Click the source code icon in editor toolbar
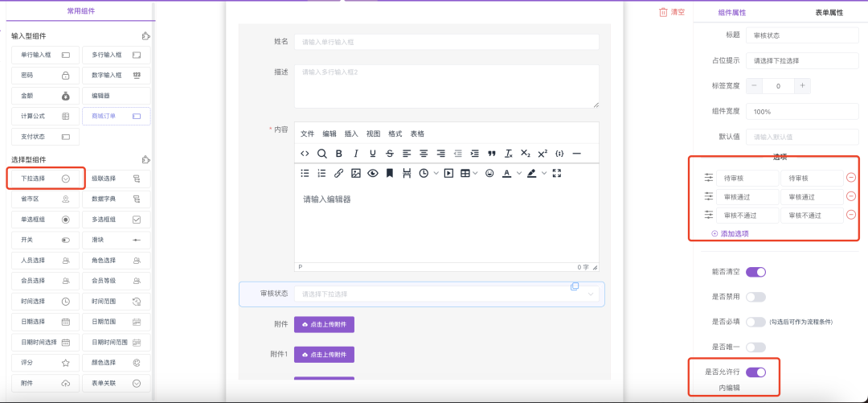Image resolution: width=868 pixels, height=403 pixels. click(x=305, y=154)
